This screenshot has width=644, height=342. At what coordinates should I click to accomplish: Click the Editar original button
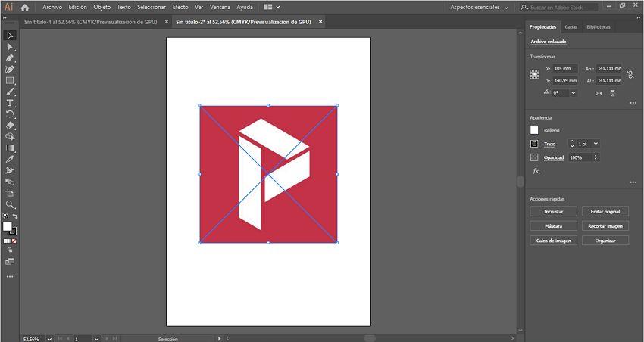(x=605, y=212)
